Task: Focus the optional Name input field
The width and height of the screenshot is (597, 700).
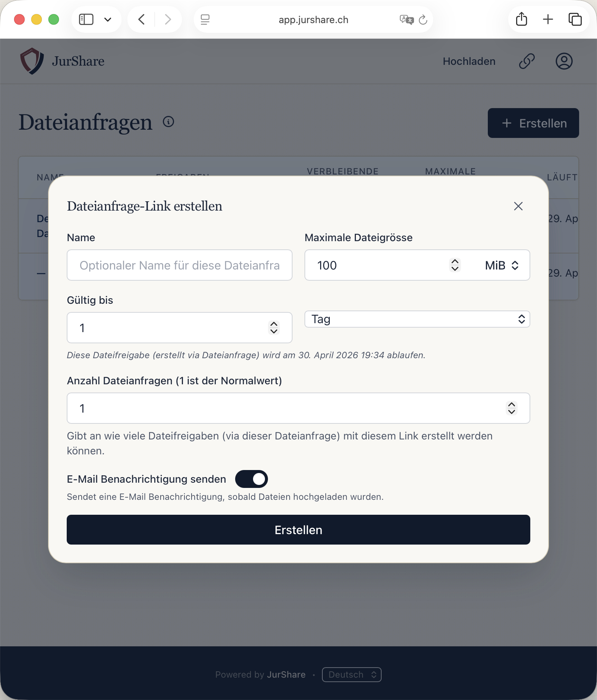Action: coord(180,265)
